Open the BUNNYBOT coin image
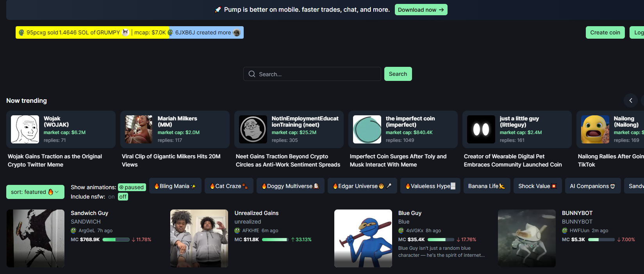The height and width of the screenshot is (274, 644). click(x=527, y=238)
